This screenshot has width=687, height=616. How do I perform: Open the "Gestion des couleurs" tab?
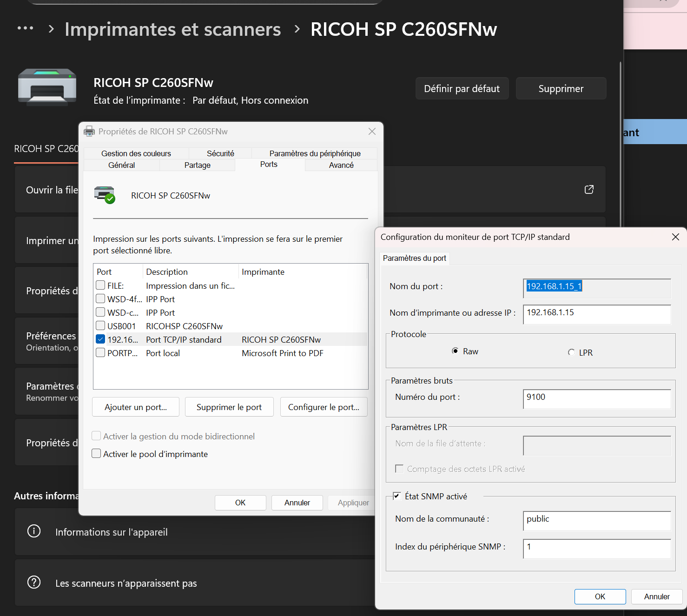point(136,153)
